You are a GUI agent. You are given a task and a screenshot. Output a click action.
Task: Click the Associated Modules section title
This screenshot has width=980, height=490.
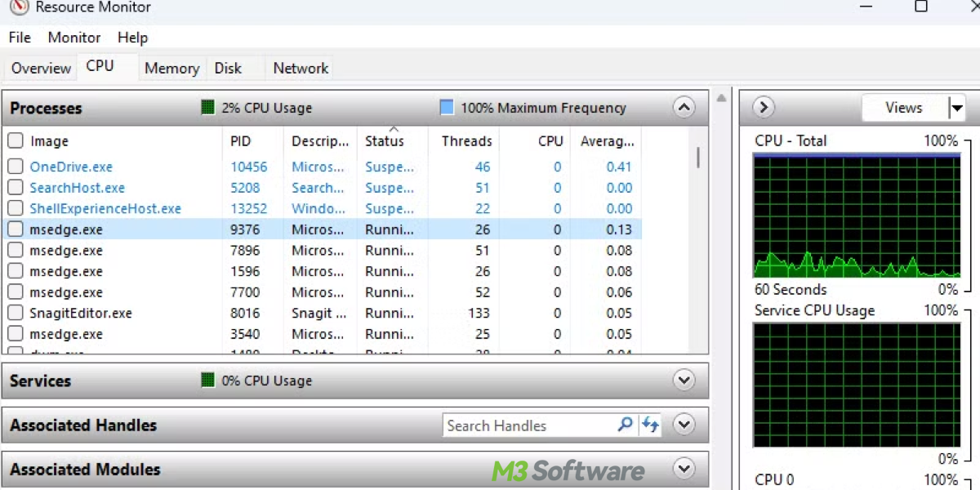[x=85, y=469]
